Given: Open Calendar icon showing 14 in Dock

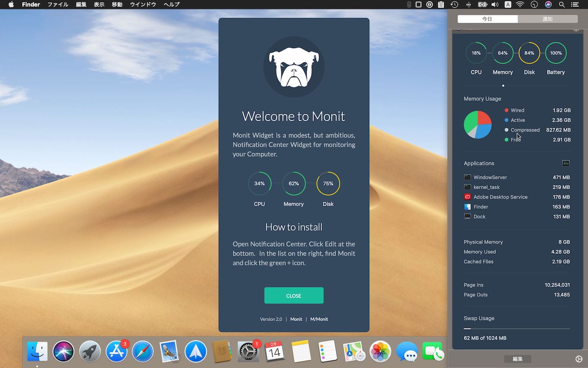Looking at the screenshot, I should [275, 352].
